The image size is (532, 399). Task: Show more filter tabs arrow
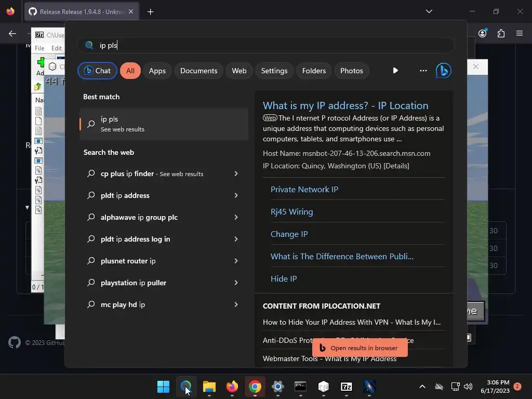[x=395, y=71]
